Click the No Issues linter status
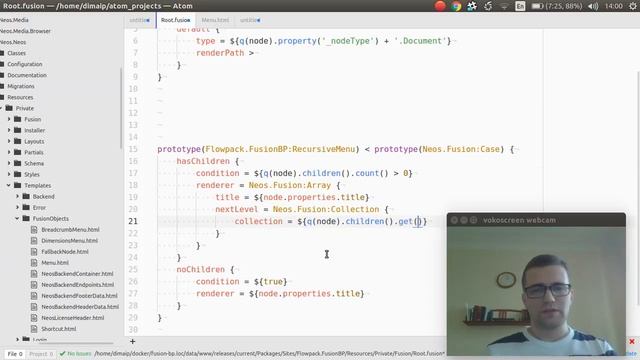This screenshot has height=360, width=640. click(x=75, y=354)
